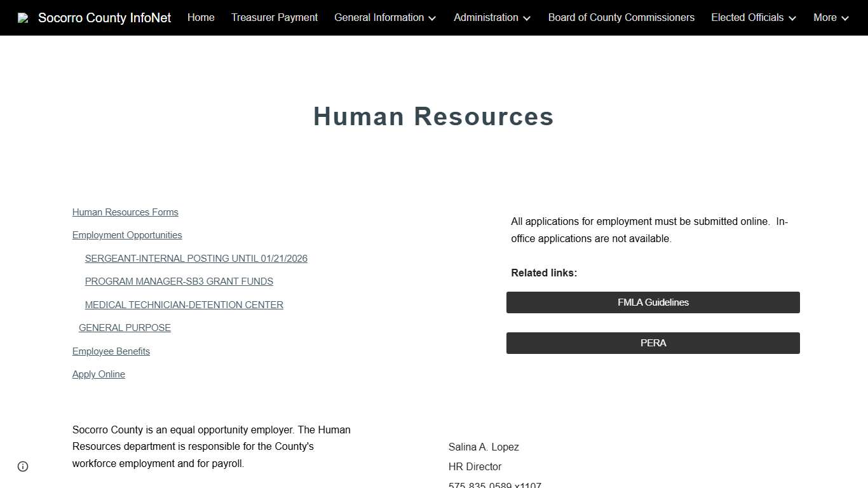The height and width of the screenshot is (488, 868).
Task: Click the Socorro County InfoNet site title
Action: [x=104, y=17]
